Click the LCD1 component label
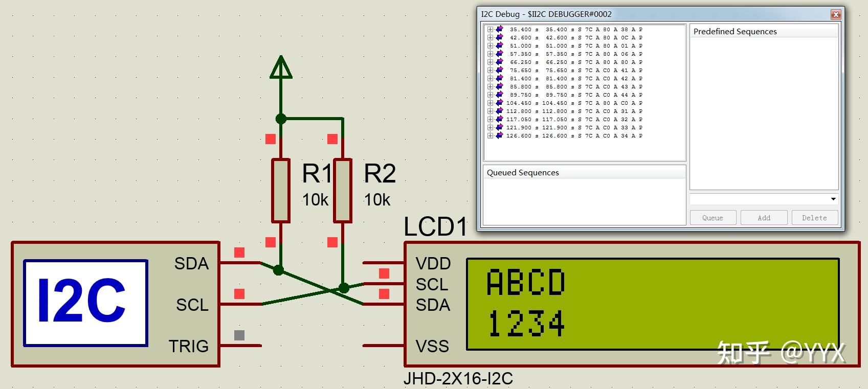The width and height of the screenshot is (868, 389). point(435,226)
